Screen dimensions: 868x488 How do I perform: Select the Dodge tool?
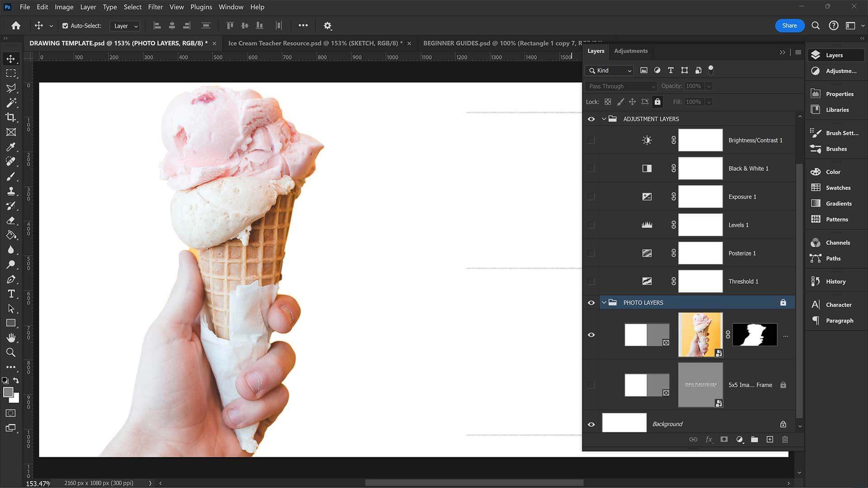(11, 264)
